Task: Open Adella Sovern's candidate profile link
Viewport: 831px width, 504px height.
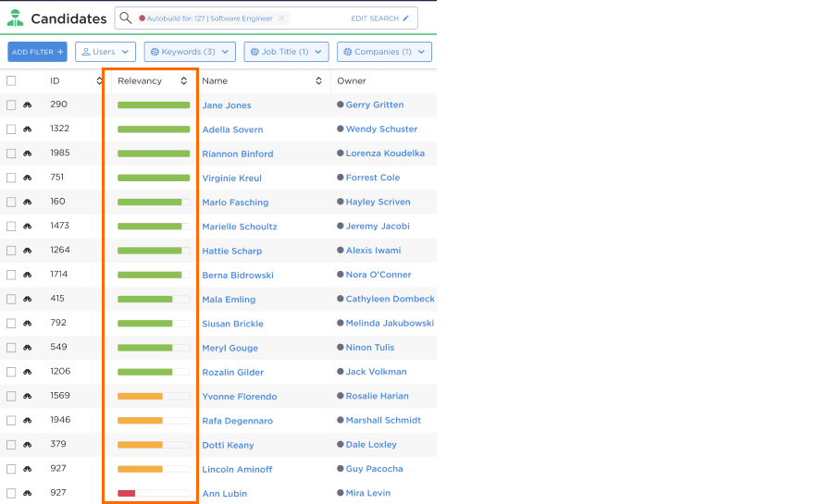Action: pos(232,129)
